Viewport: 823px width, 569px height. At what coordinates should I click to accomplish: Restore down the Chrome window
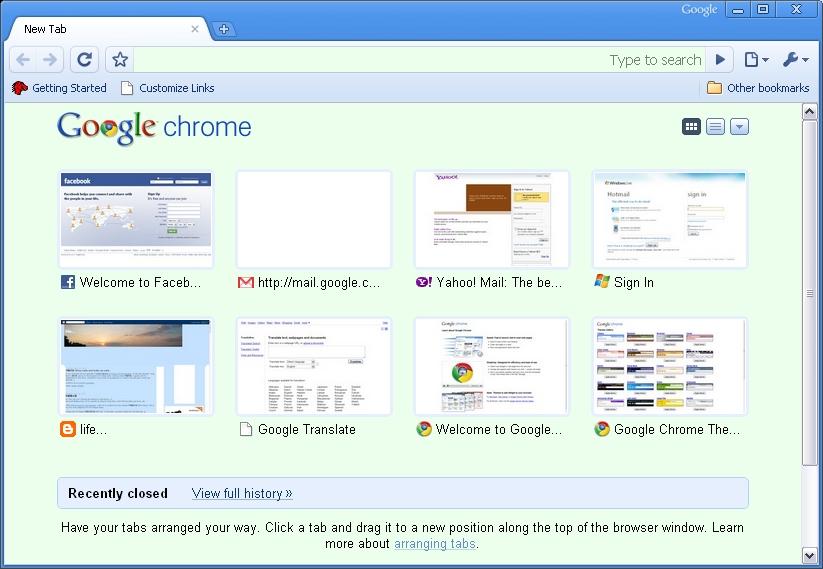763,9
